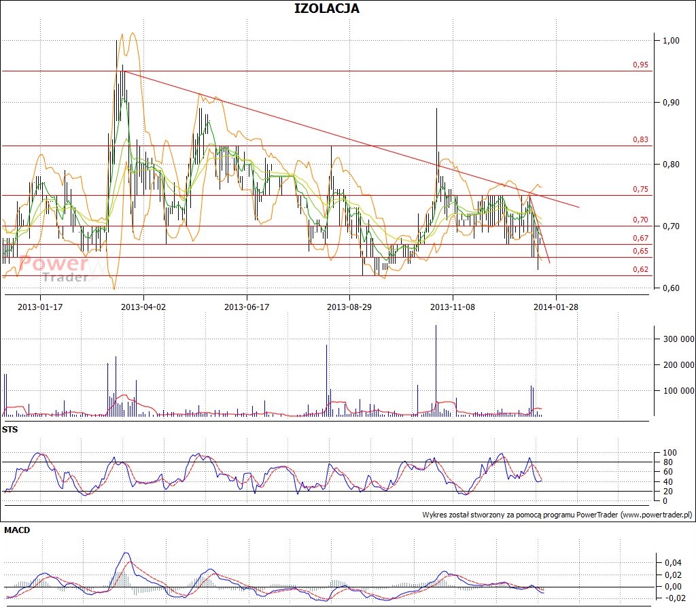Select the 0,83 level label
The height and width of the screenshot is (616, 696).
[640, 139]
